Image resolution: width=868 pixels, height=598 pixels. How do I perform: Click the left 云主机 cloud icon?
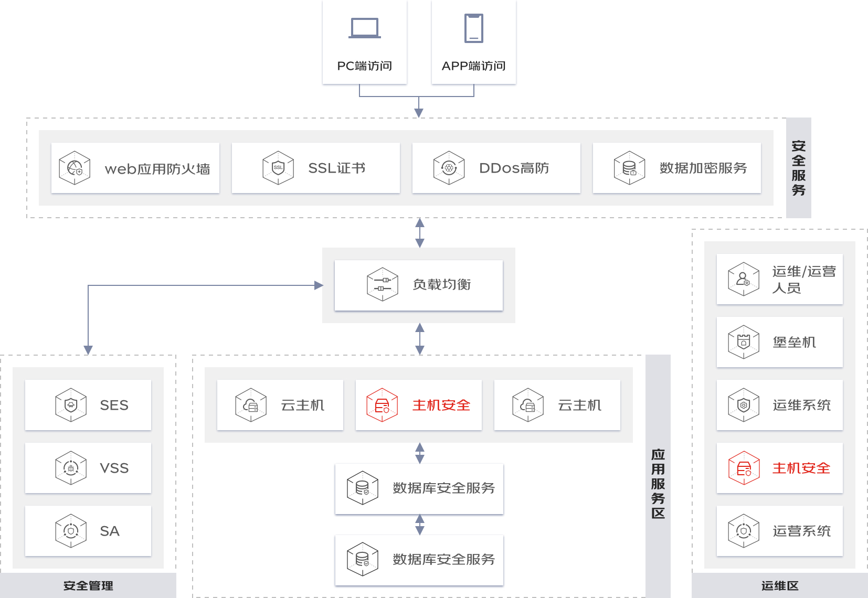(251, 405)
